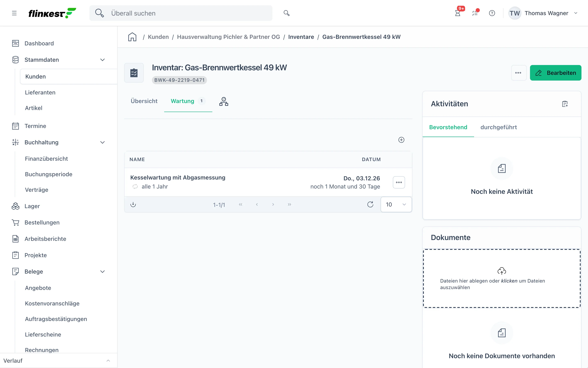588x368 pixels.
Task: Add new activity via Aktivitäten clipboard icon
Action: click(565, 104)
